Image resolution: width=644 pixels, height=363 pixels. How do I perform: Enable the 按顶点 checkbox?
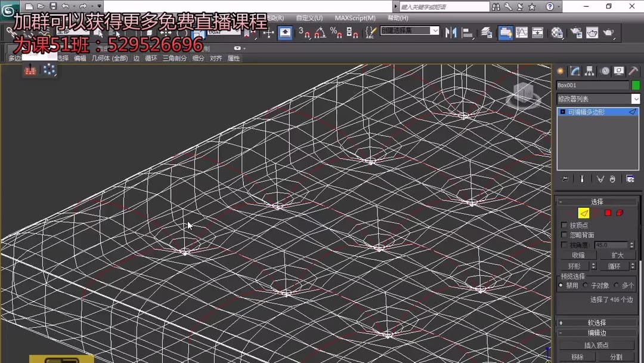tap(564, 225)
